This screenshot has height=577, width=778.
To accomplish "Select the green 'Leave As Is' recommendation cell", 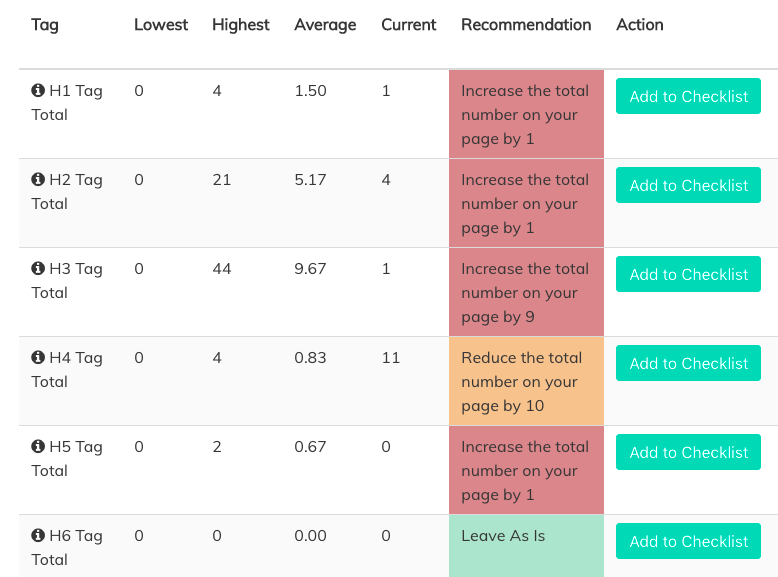I will click(526, 545).
